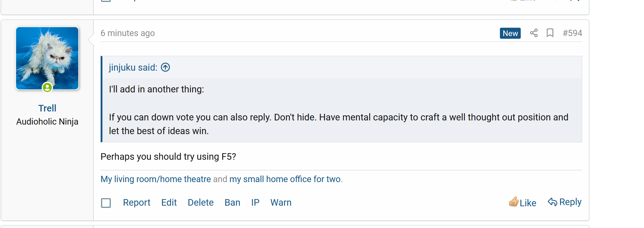This screenshot has height=228, width=644.
Task: Jump to jinjuku's original quoted post
Action: tap(166, 67)
